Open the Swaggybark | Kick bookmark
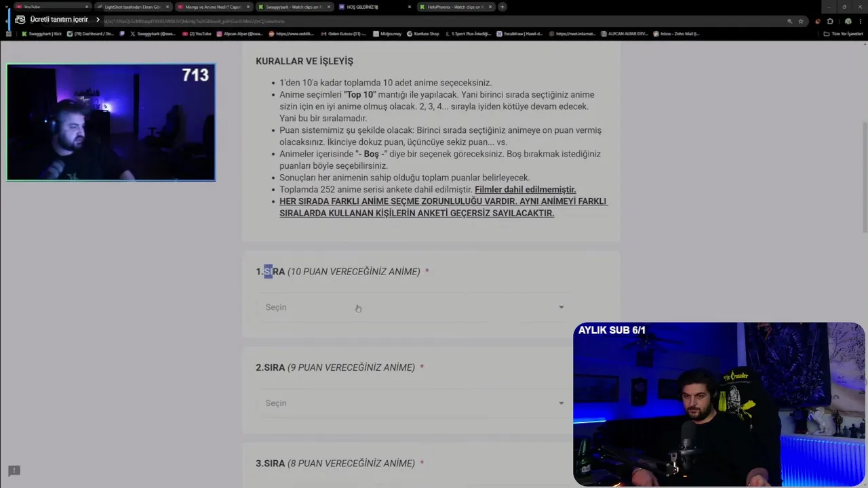Screen dimensions: 868x488 [x=42, y=33]
